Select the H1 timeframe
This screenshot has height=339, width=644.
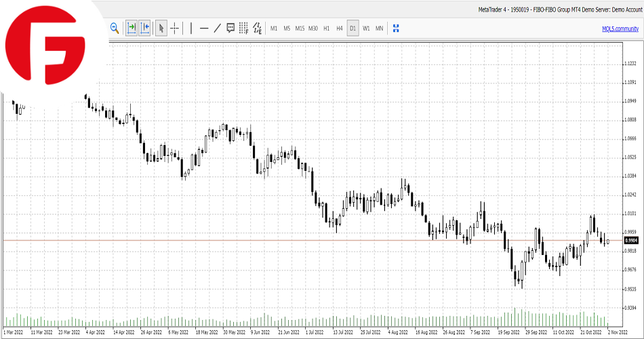tap(326, 28)
